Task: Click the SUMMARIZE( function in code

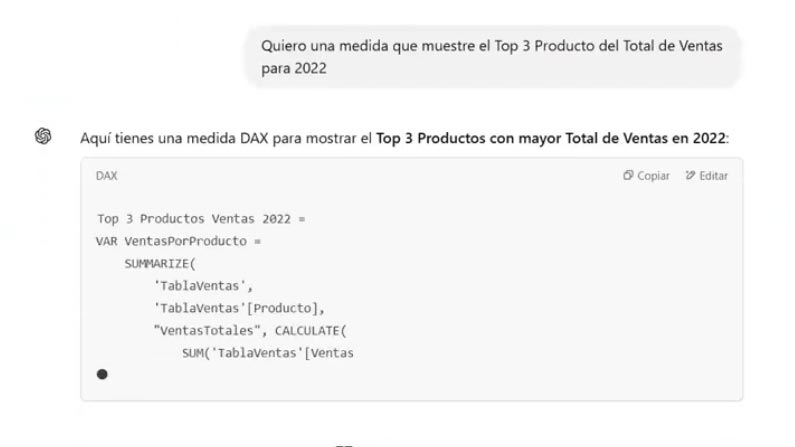Action: [160, 262]
